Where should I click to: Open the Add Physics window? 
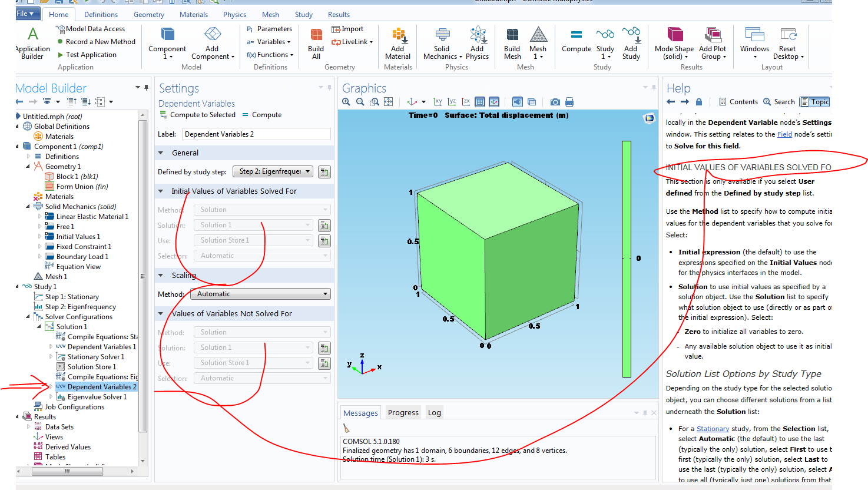(x=477, y=44)
